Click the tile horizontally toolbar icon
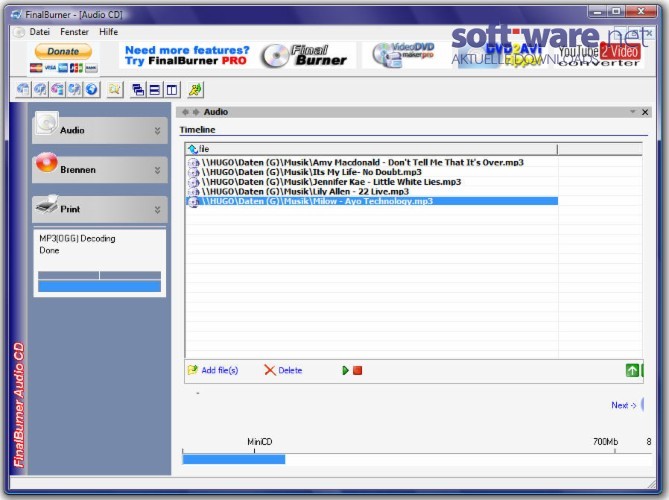 [155, 90]
